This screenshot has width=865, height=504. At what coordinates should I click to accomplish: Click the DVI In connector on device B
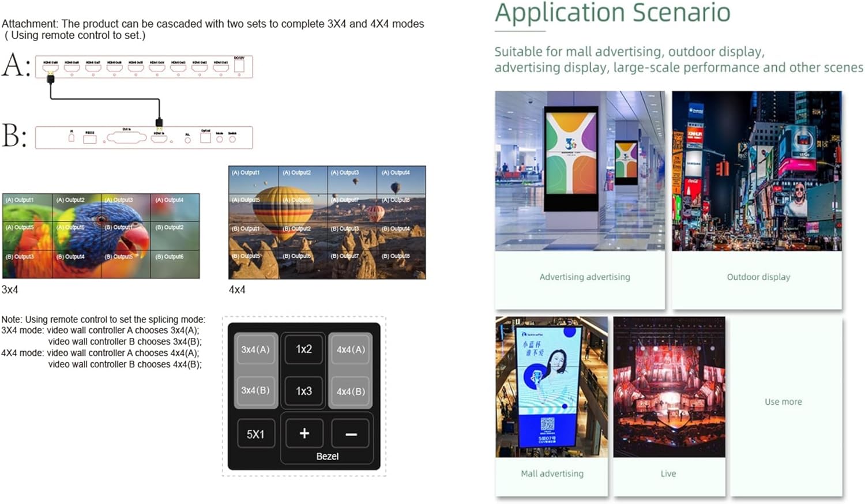127,137
